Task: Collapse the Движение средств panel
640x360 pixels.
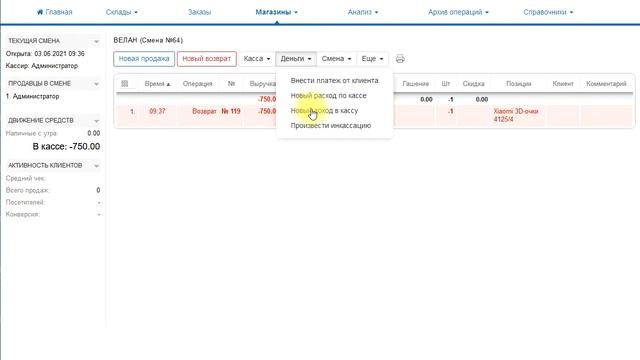Action: coord(96,121)
